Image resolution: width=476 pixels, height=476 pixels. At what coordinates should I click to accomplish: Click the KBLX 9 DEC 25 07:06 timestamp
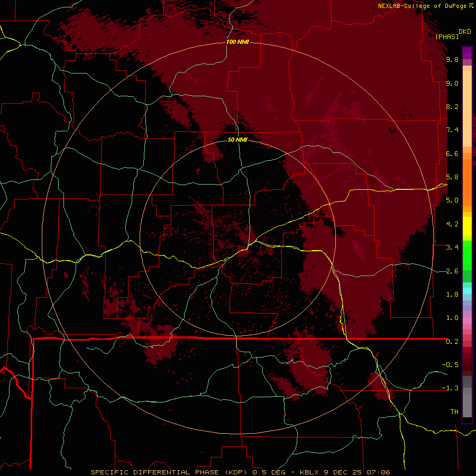click(x=345, y=472)
